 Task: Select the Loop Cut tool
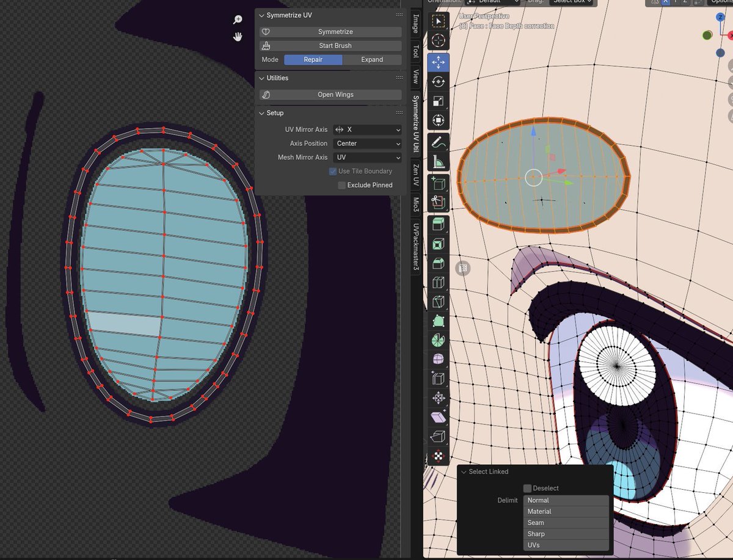[438, 282]
